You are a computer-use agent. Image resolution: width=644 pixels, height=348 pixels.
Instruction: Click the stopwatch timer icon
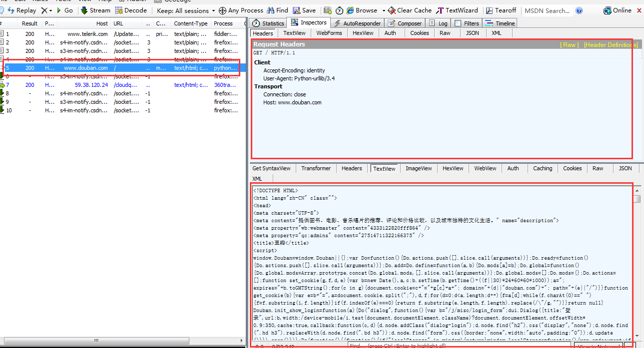(x=339, y=10)
